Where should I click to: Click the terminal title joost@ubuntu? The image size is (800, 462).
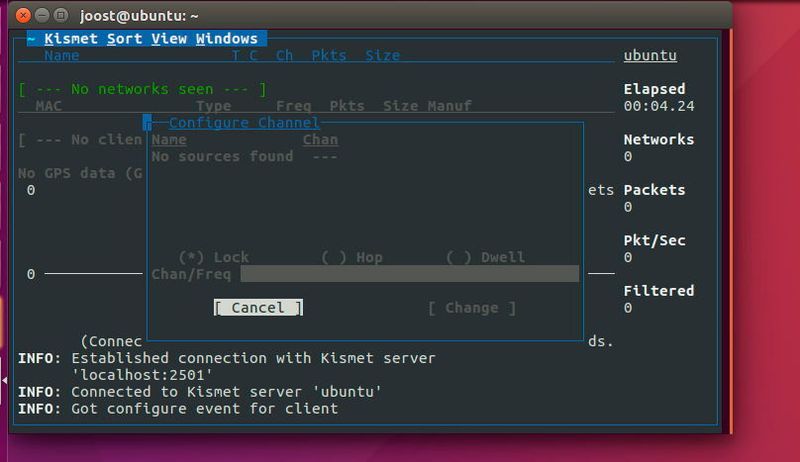(139, 16)
